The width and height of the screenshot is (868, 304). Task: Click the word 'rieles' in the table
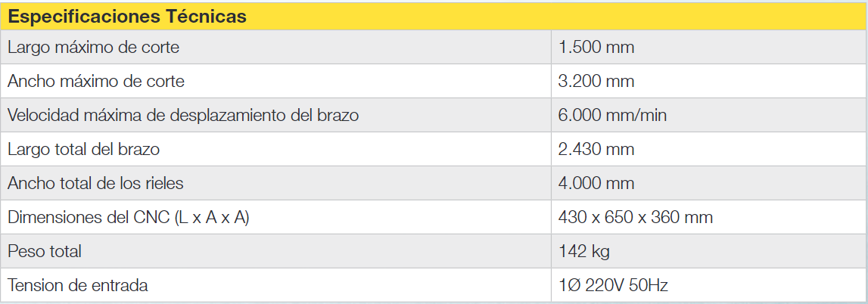point(164,183)
